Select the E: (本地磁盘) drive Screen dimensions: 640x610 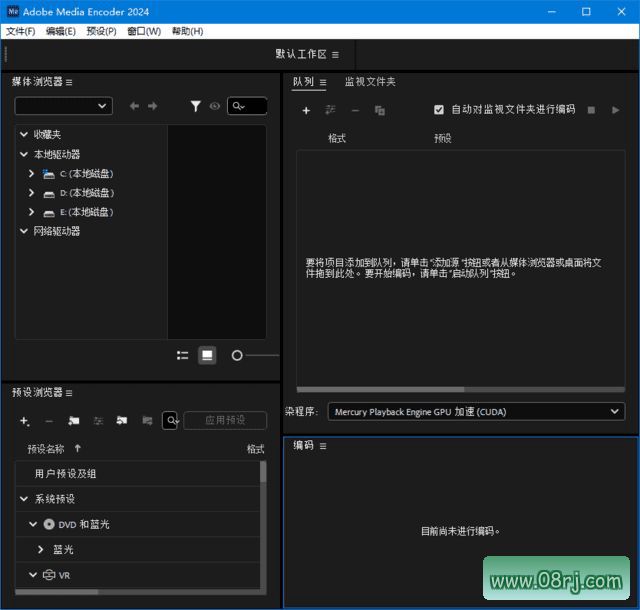pos(87,212)
